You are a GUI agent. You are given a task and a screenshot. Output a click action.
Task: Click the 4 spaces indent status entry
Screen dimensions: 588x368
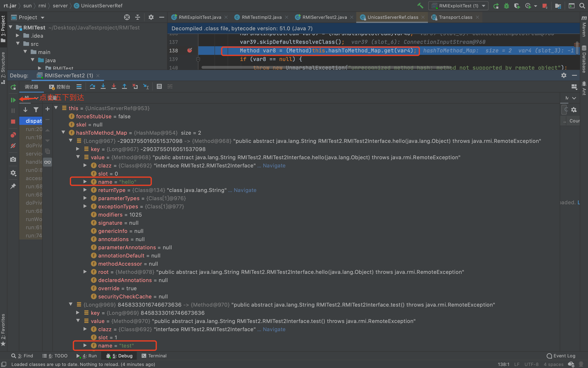554,364
